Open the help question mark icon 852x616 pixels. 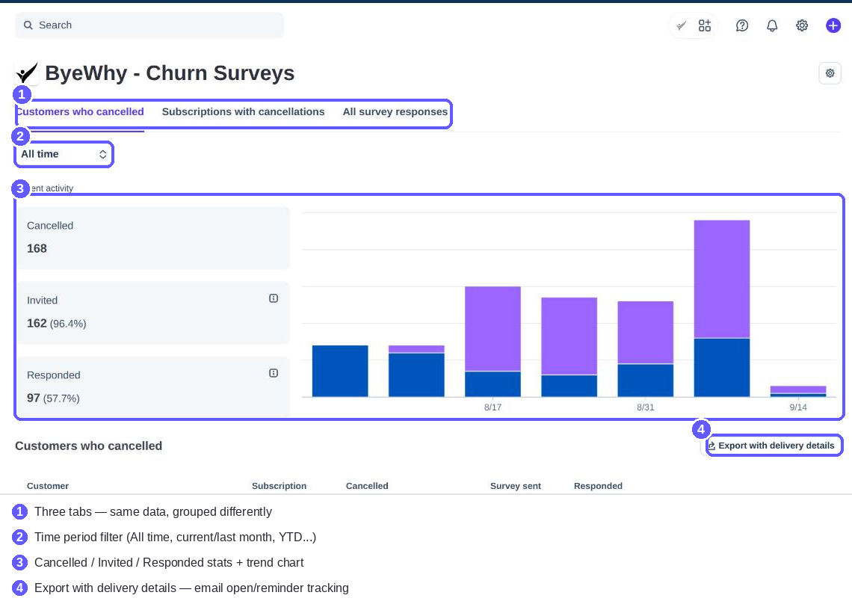pyautogui.click(x=741, y=25)
